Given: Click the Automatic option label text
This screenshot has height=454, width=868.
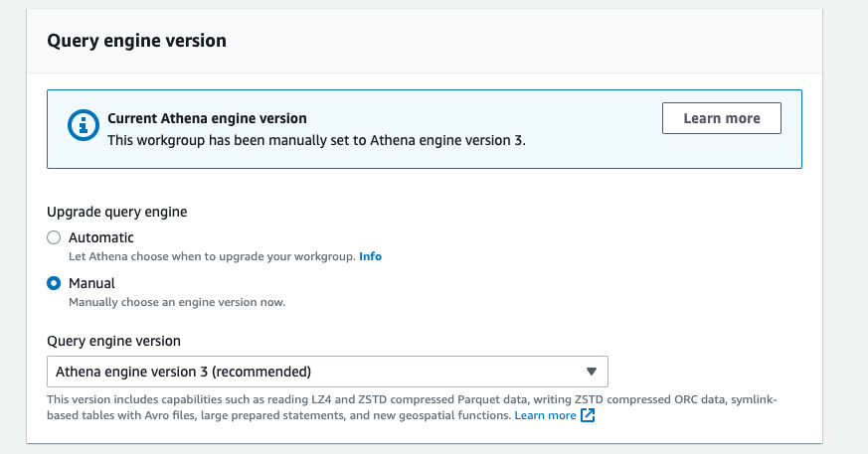Looking at the screenshot, I should tap(101, 237).
